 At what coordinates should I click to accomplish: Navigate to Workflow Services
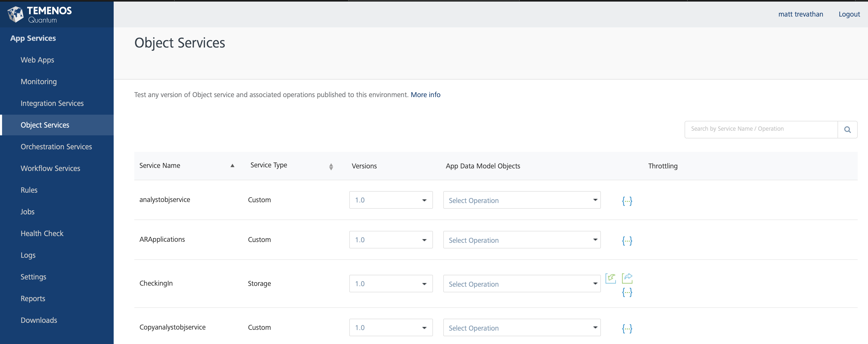click(50, 168)
